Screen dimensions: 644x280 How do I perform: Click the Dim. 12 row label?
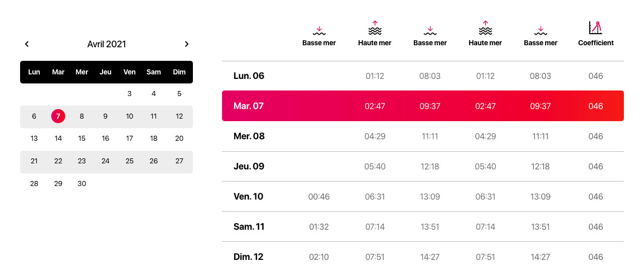(x=248, y=257)
